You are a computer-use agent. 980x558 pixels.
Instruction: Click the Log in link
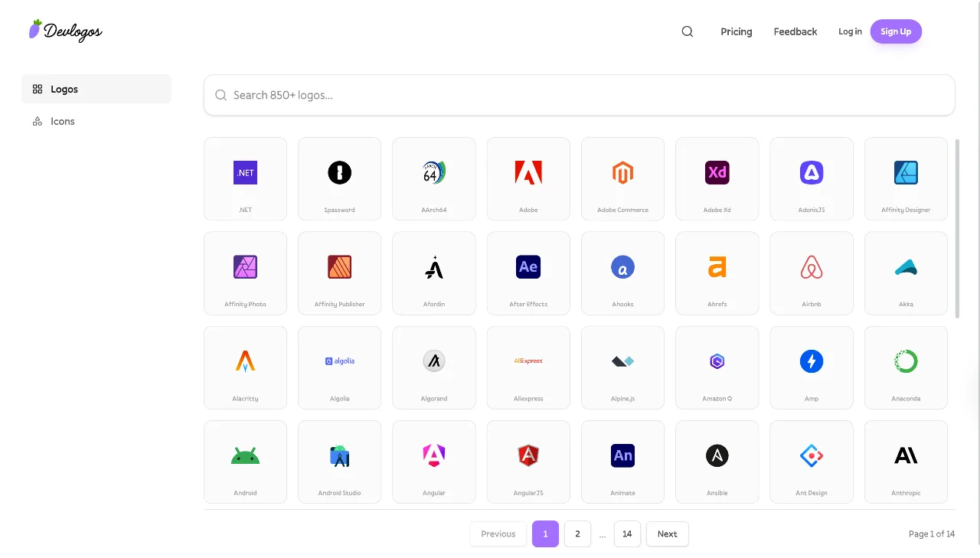tap(850, 31)
